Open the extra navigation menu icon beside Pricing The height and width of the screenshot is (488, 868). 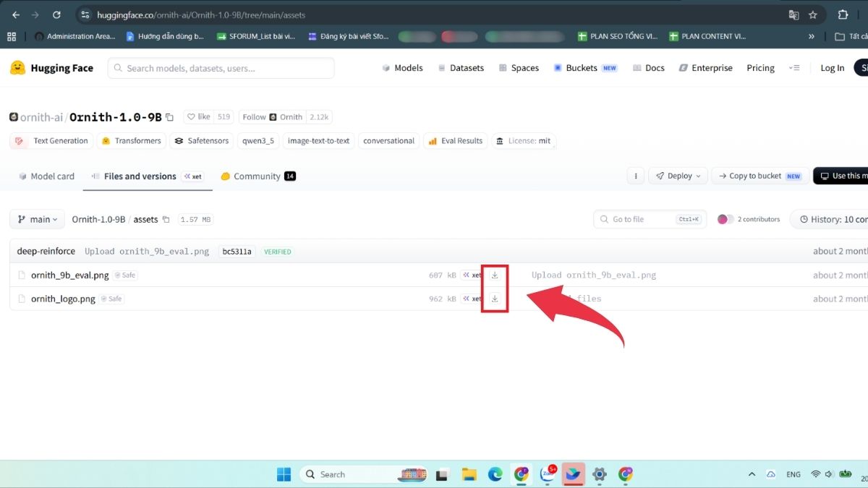[794, 68]
